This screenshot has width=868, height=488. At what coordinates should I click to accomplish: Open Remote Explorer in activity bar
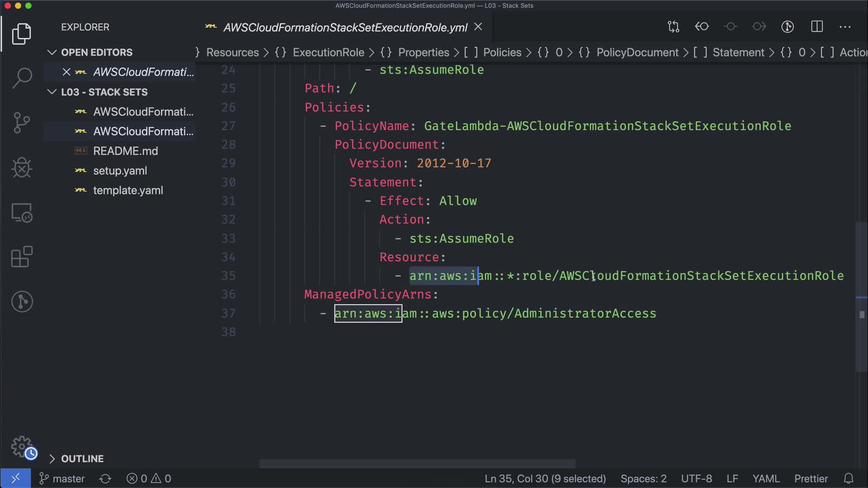[22, 212]
